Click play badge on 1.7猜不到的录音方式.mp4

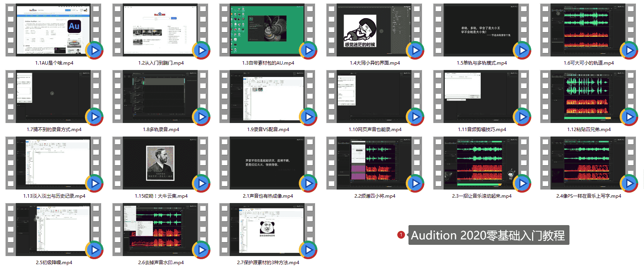(94, 117)
